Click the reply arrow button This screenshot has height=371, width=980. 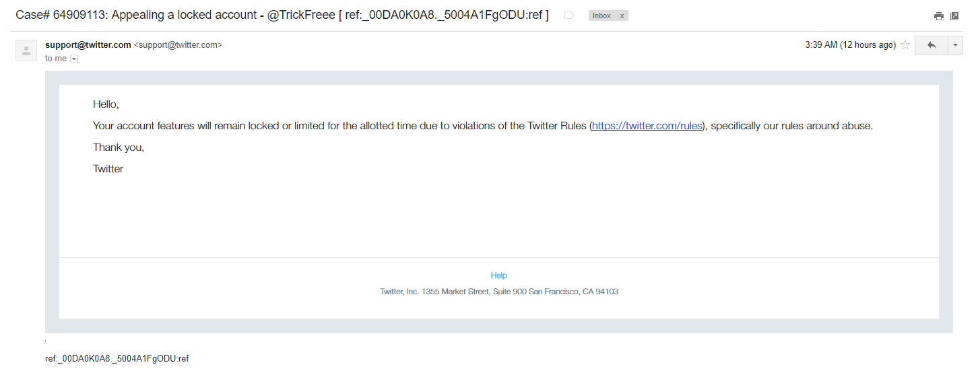pyautogui.click(x=932, y=45)
